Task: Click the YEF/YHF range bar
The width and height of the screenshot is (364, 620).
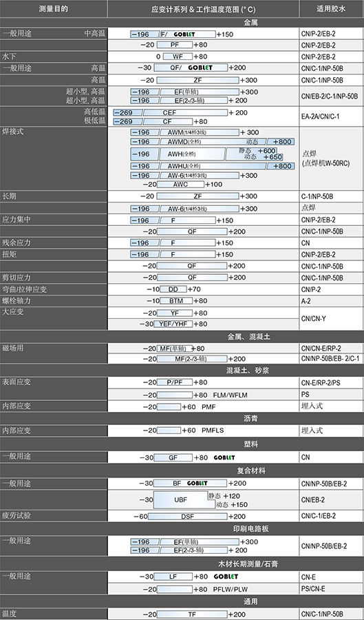Action: tap(173, 324)
